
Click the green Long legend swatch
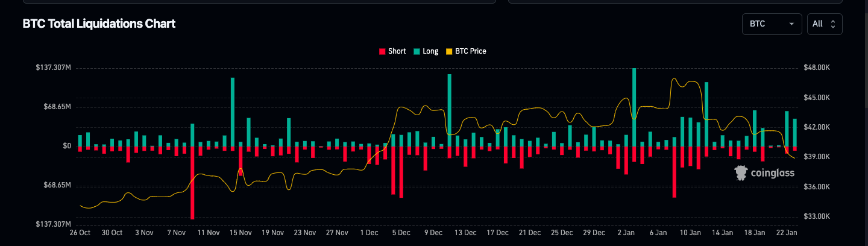point(417,51)
